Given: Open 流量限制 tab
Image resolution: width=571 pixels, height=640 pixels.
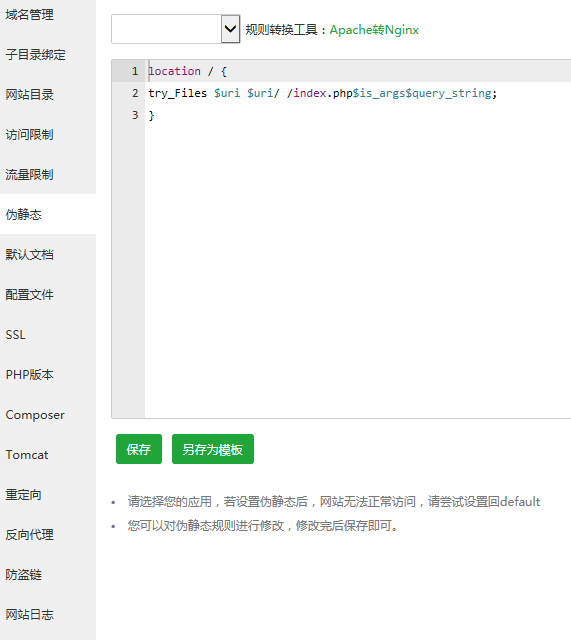Looking at the screenshot, I should (29, 175).
